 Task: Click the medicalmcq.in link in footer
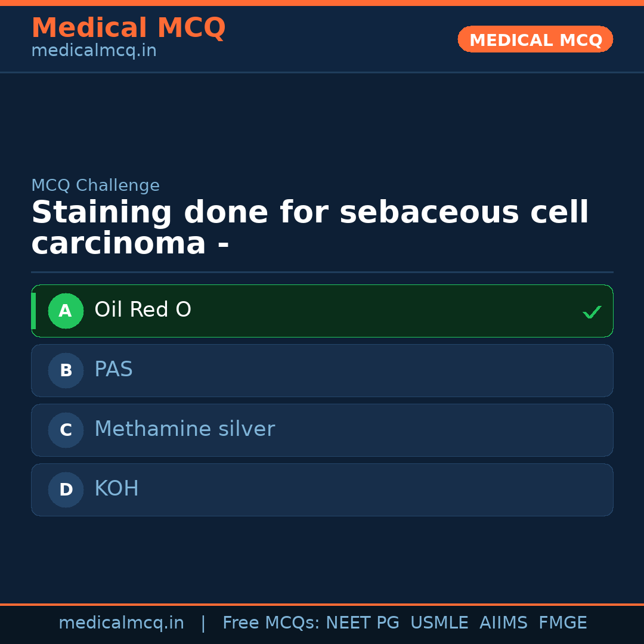[x=121, y=622]
